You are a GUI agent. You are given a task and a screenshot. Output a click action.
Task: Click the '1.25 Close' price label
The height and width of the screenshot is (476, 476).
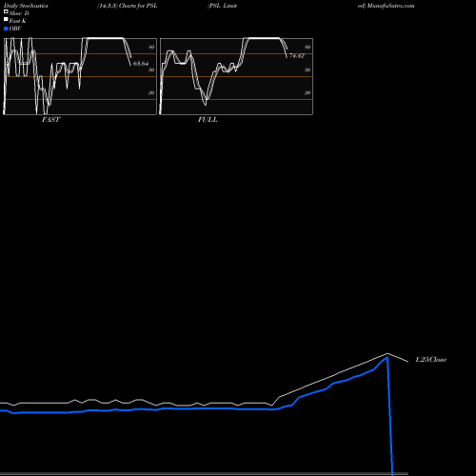(x=431, y=360)
